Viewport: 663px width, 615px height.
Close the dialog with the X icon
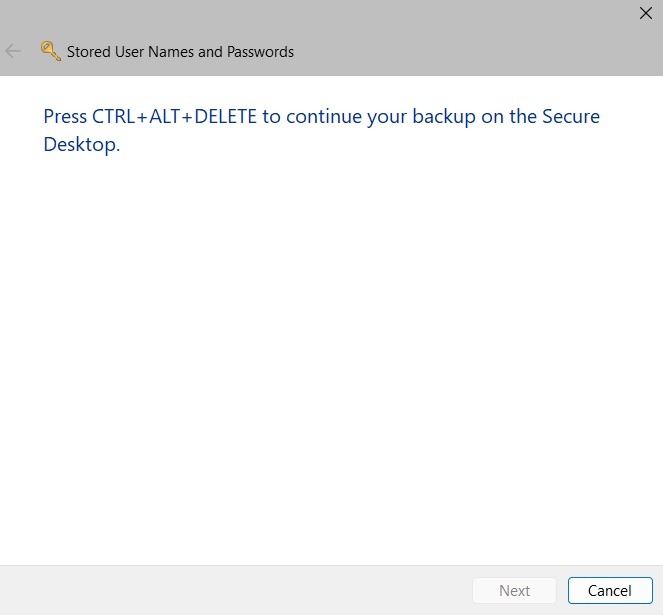tap(646, 13)
